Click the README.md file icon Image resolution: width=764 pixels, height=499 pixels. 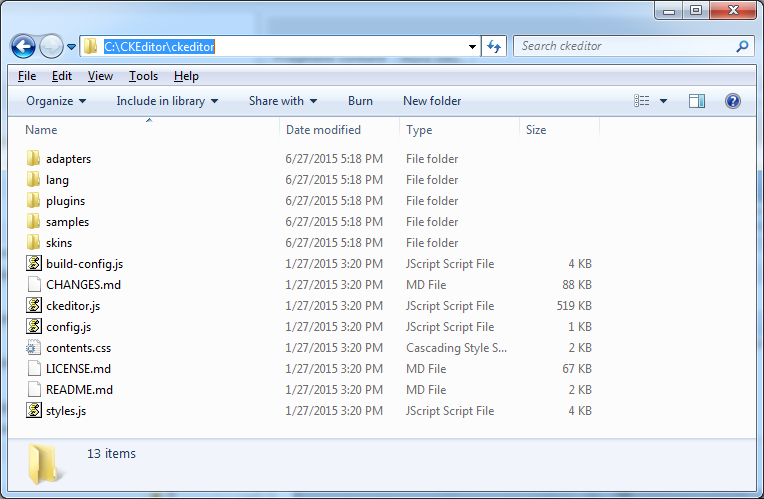(x=34, y=389)
